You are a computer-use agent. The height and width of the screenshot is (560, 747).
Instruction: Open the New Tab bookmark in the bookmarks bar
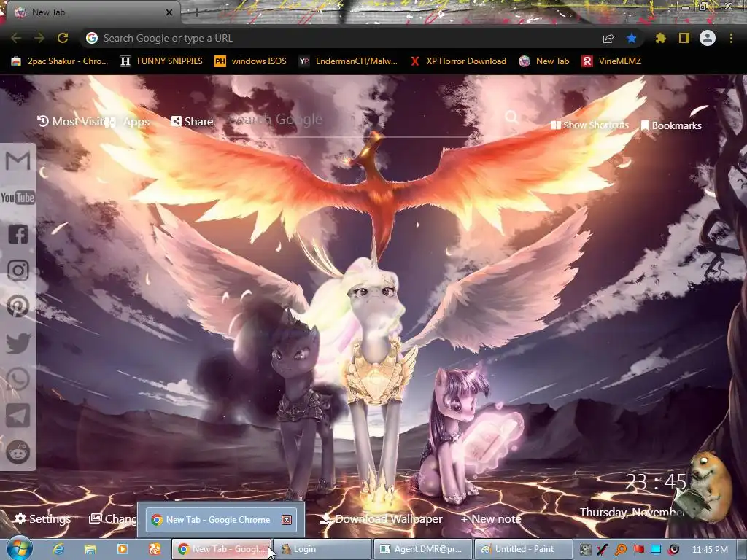pos(544,61)
